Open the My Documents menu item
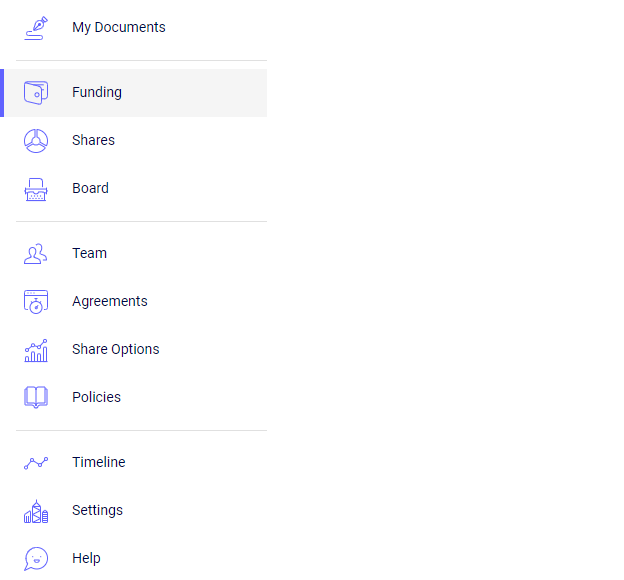The width and height of the screenshot is (624, 580). [119, 28]
